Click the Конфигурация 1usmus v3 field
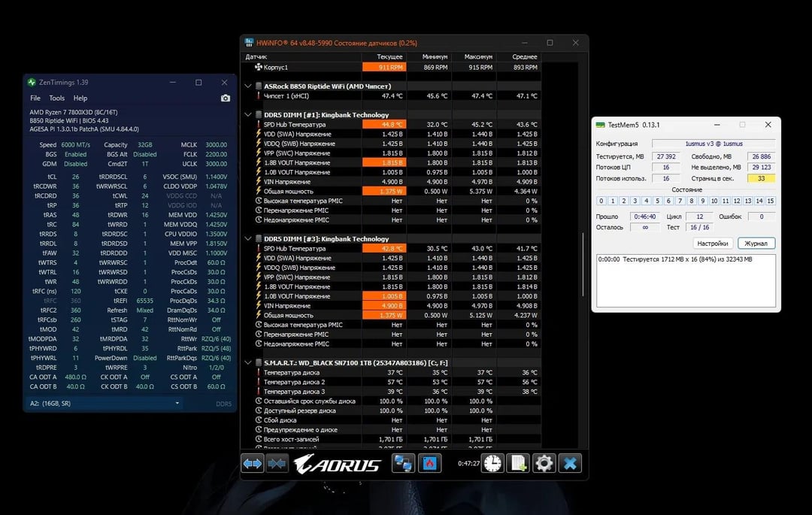This screenshot has height=515, width=812. [714, 144]
